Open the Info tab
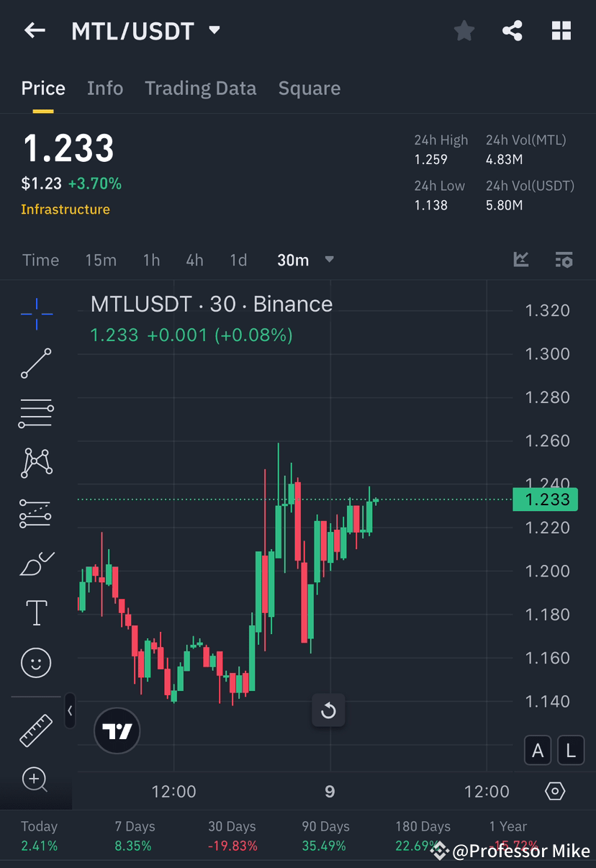The width and height of the screenshot is (596, 868). click(105, 88)
